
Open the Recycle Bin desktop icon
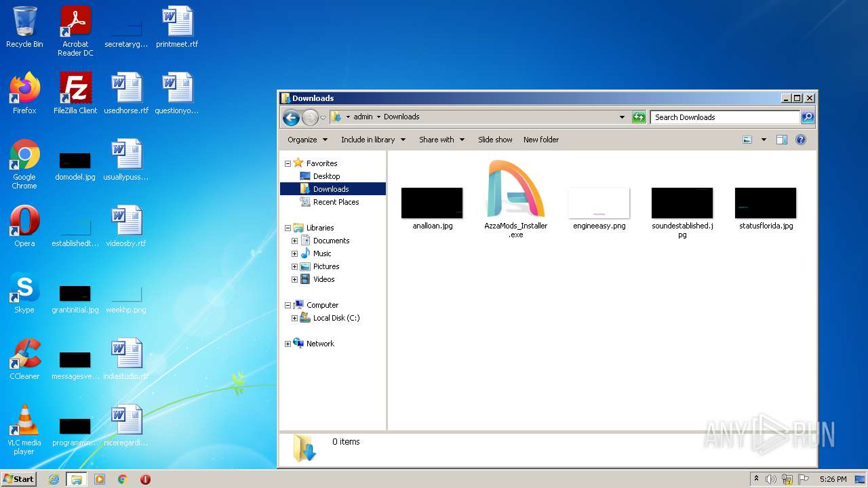click(x=24, y=27)
